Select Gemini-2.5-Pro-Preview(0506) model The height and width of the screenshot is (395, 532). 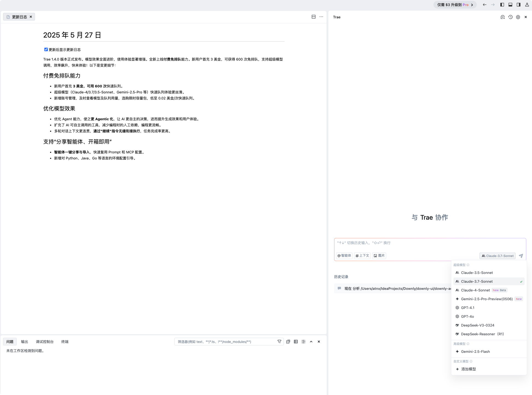489,299
